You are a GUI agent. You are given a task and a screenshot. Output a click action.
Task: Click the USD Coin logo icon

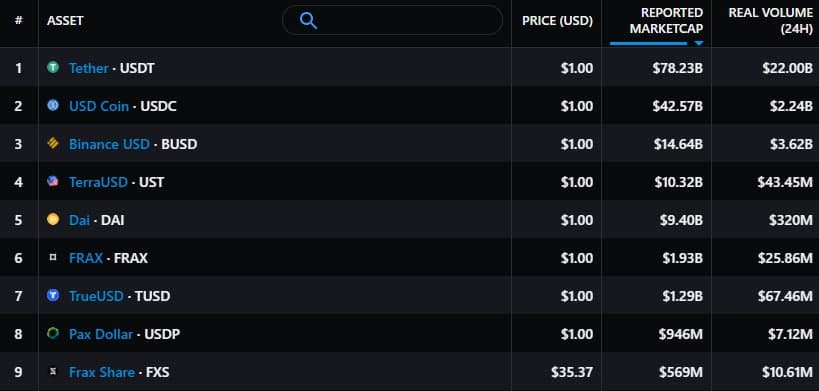[x=53, y=105]
